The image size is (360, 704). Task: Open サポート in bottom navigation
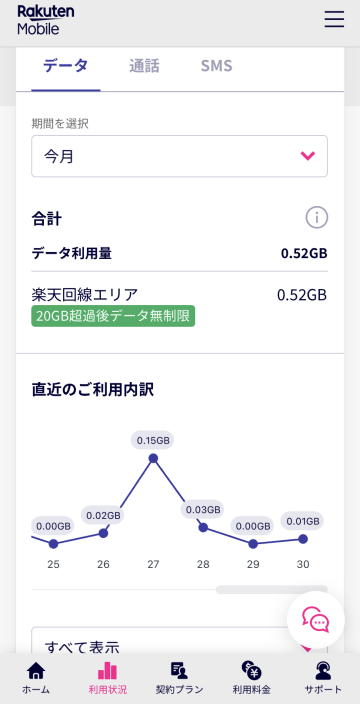tap(323, 678)
